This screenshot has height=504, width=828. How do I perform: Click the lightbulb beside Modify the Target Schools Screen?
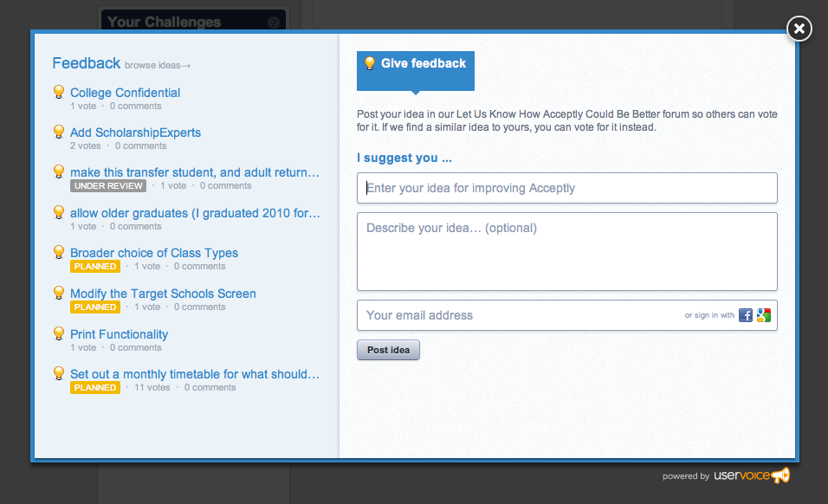(59, 293)
